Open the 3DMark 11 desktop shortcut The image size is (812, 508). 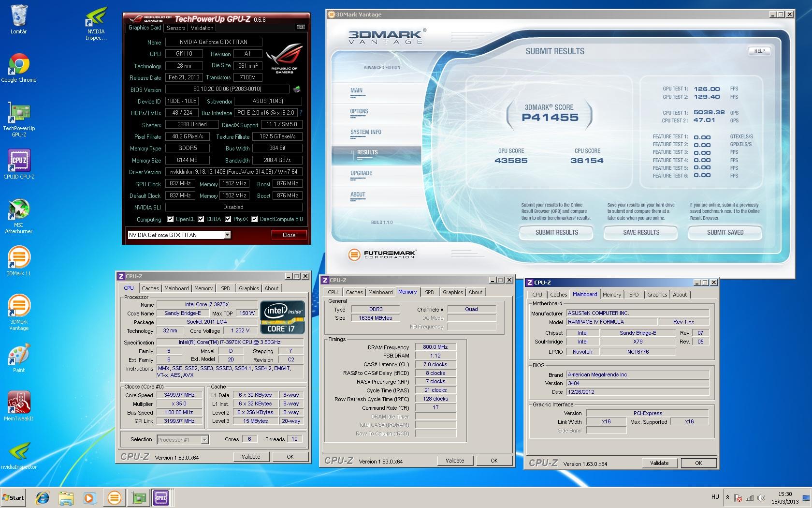click(19, 261)
